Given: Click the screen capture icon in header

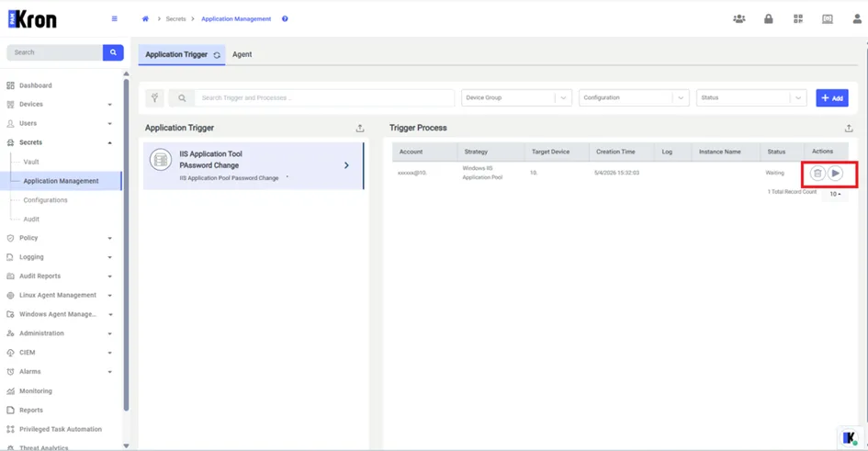Looking at the screenshot, I should [x=827, y=18].
